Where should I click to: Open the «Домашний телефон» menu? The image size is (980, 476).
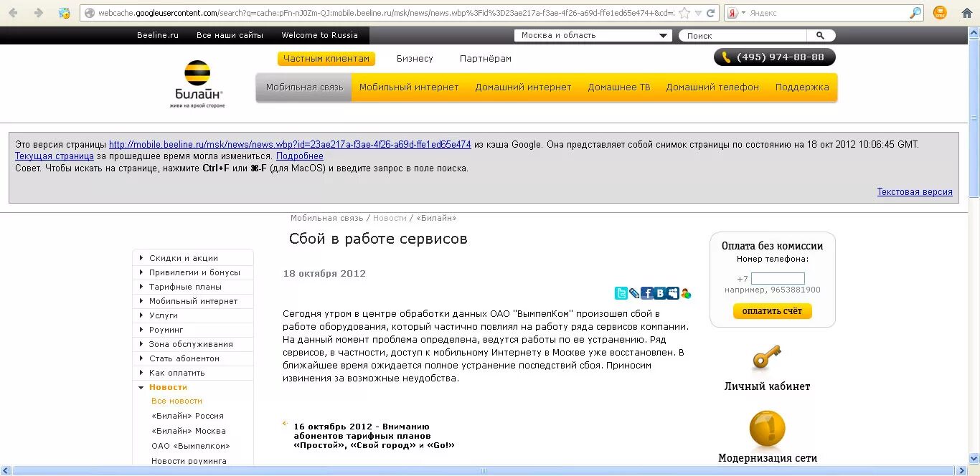(x=712, y=87)
